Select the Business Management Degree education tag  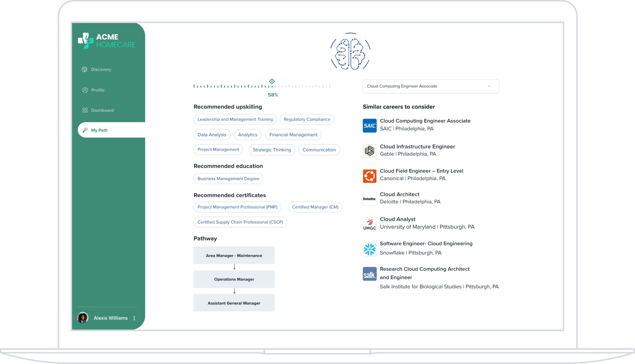pyautogui.click(x=228, y=179)
